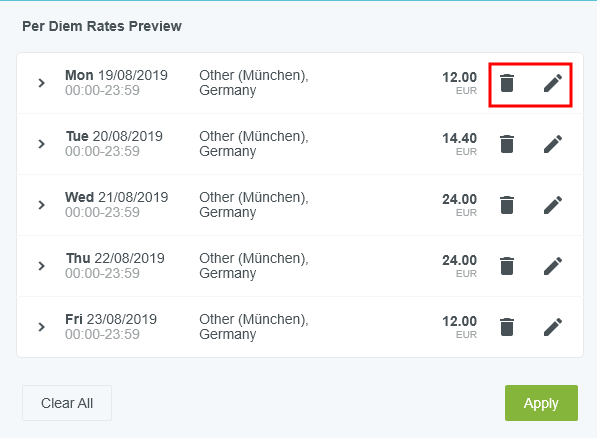Edit the Wed 21/08/2019 entry
The width and height of the screenshot is (597, 438).
tap(553, 205)
